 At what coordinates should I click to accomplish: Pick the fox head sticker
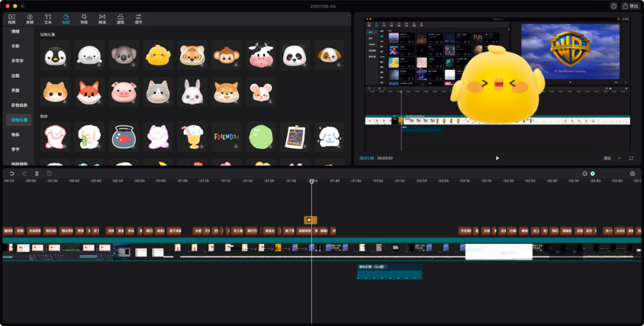pos(89,92)
